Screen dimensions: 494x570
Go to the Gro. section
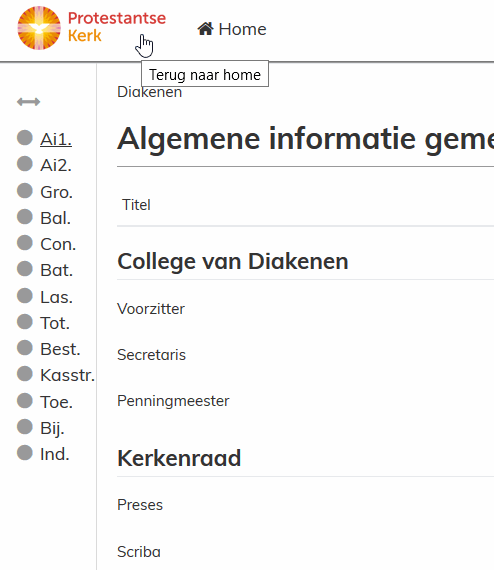pos(56,192)
